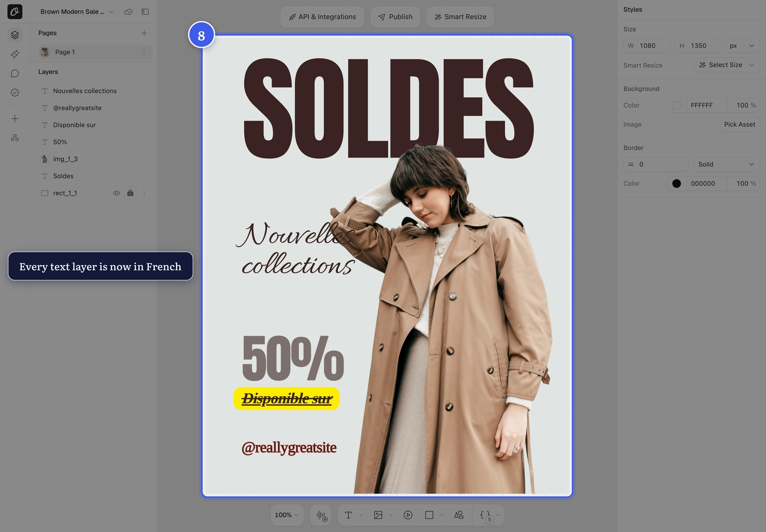Expand the rectangle tool options chevron
The height and width of the screenshot is (532, 766).
tap(442, 515)
